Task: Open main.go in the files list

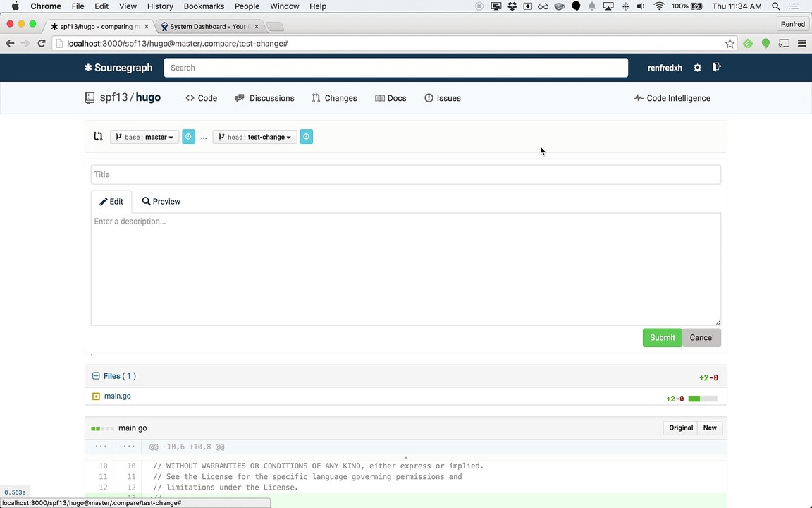Action: (118, 396)
